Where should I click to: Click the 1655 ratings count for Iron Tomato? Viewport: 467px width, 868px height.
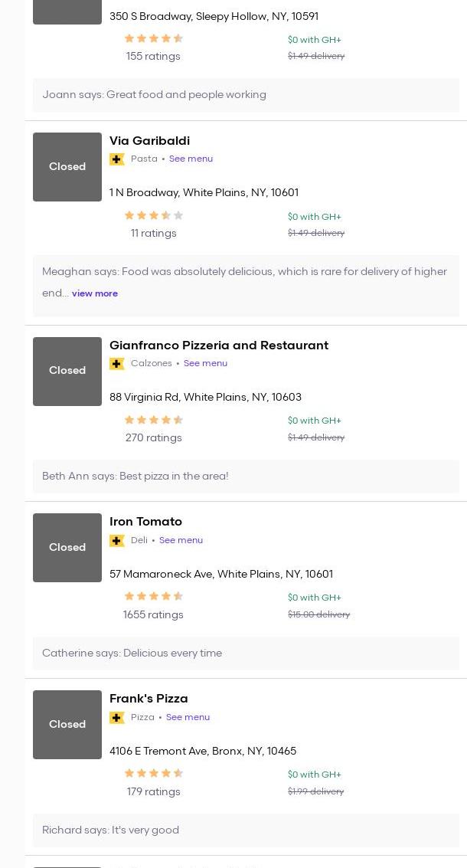coord(153,615)
